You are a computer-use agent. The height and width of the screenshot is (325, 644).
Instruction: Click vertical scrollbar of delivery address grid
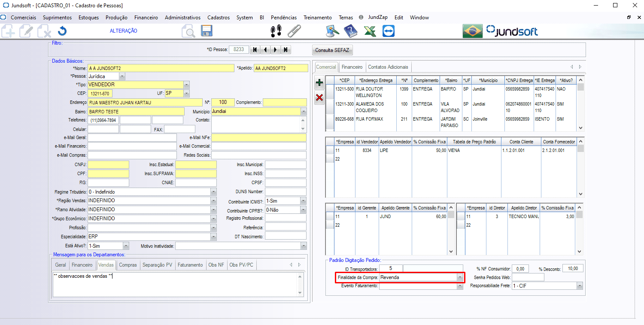coord(581,103)
